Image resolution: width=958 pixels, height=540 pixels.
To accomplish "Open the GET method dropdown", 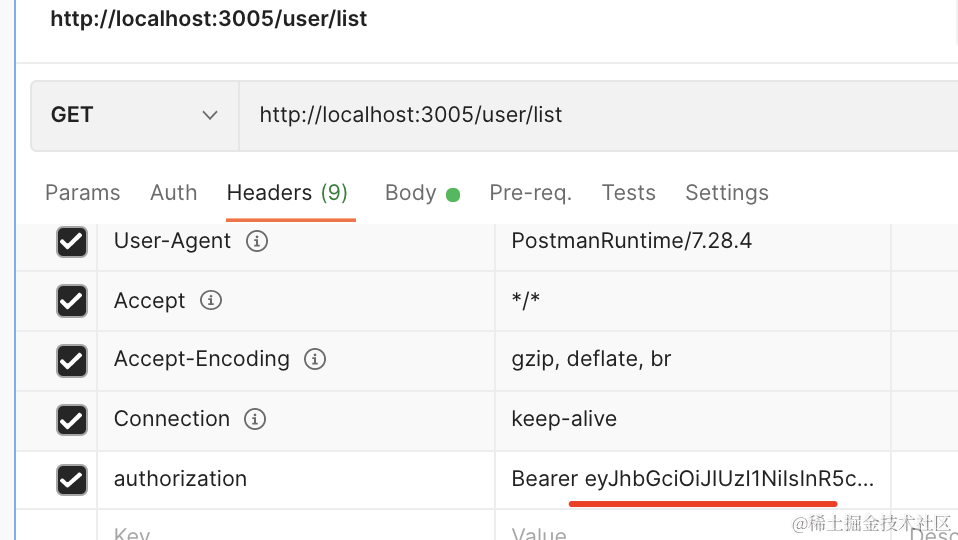I will (x=134, y=115).
